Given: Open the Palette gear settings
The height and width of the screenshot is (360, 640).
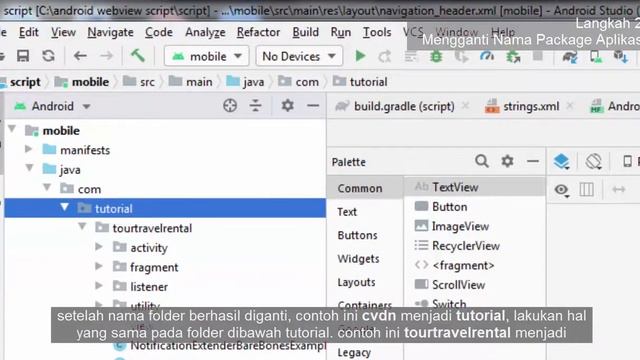Looking at the screenshot, I should pos(507,161).
